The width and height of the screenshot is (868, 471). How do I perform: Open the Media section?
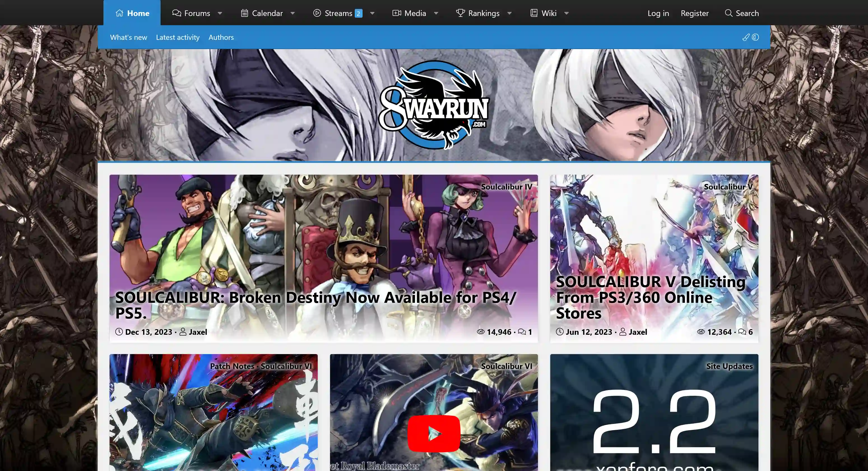click(409, 13)
